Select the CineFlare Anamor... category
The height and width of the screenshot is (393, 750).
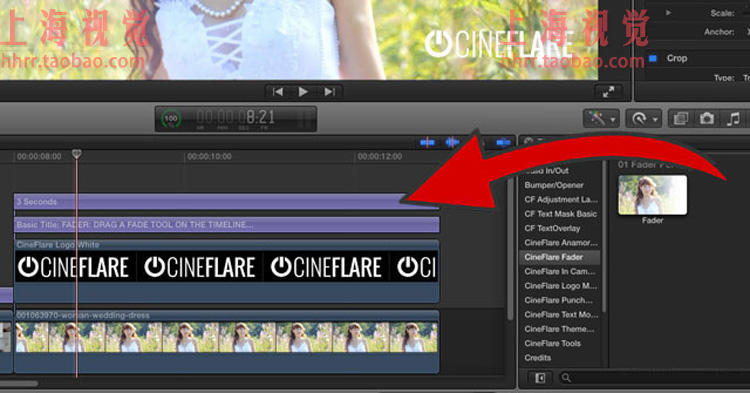[x=561, y=242]
